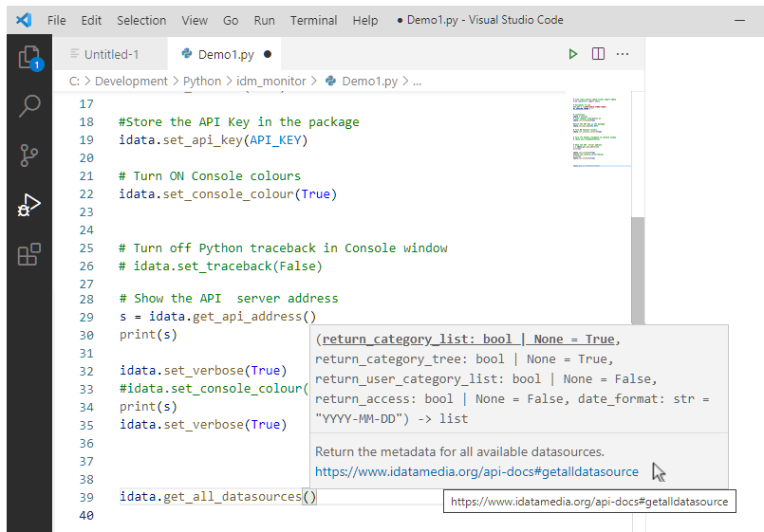764x532 pixels.
Task: Expand the Python breadcrumb segment
Action: coord(202,82)
